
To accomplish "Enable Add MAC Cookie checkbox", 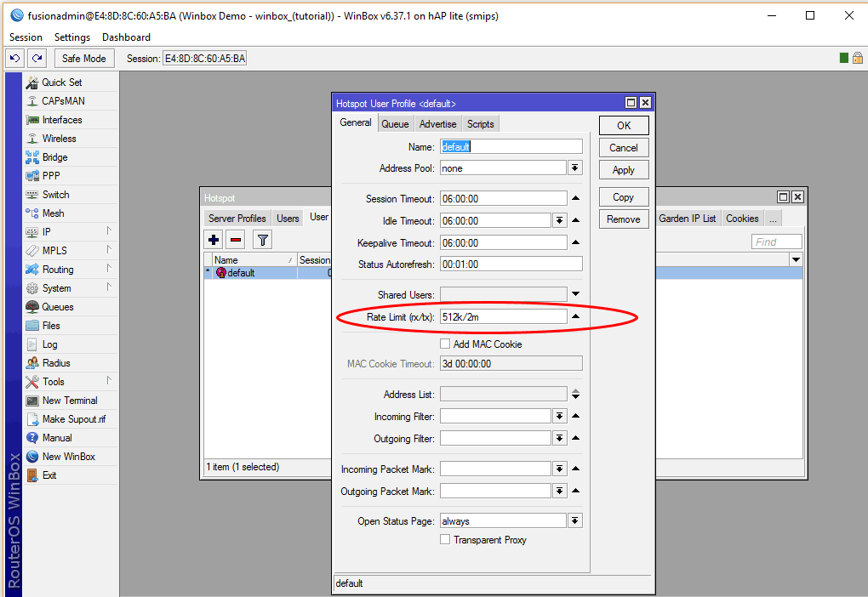I will [x=445, y=344].
